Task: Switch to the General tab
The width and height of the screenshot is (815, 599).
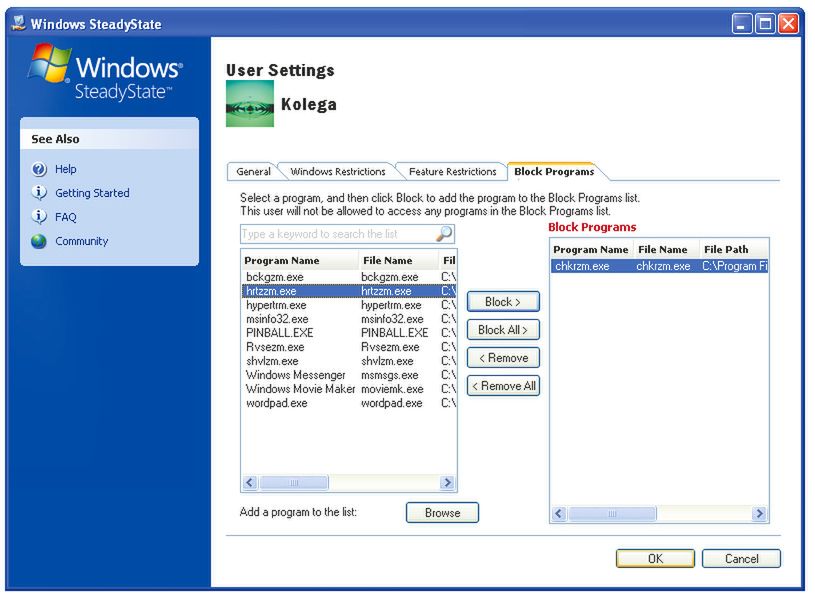Action: 253,172
